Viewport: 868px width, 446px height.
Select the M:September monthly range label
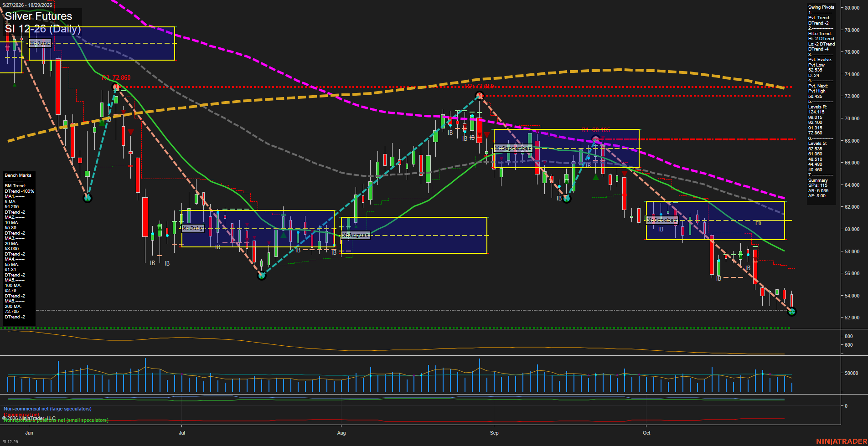[x=513, y=148]
